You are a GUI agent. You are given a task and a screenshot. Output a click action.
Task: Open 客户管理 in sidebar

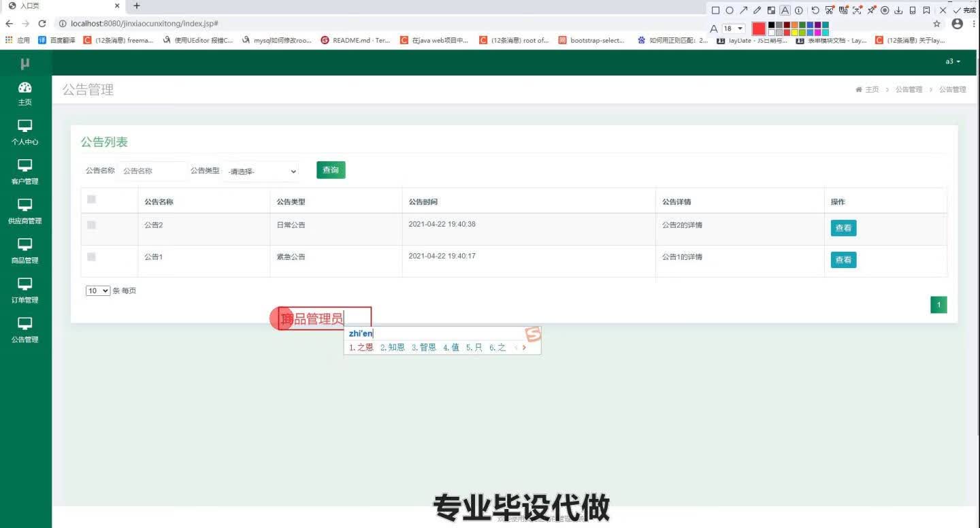[x=25, y=172]
